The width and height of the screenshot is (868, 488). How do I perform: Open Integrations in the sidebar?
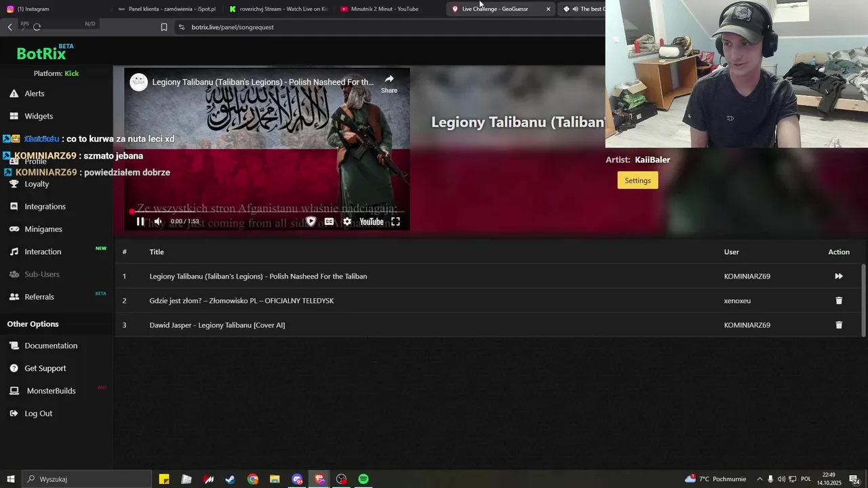[45, 206]
